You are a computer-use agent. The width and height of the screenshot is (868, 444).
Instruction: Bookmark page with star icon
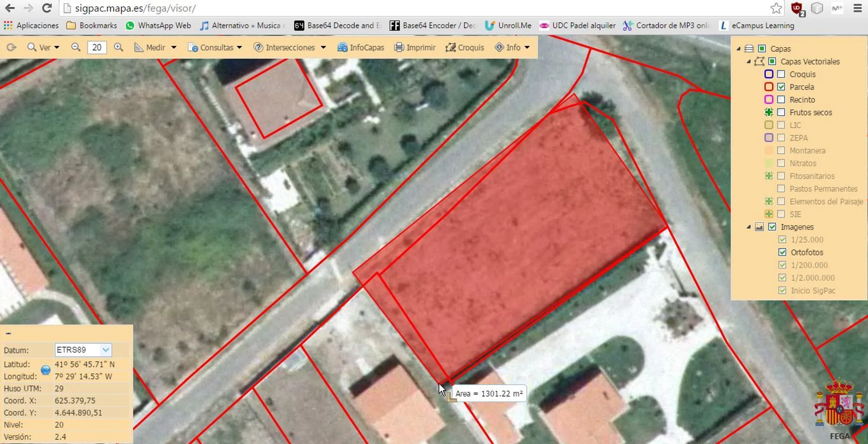coord(776,8)
